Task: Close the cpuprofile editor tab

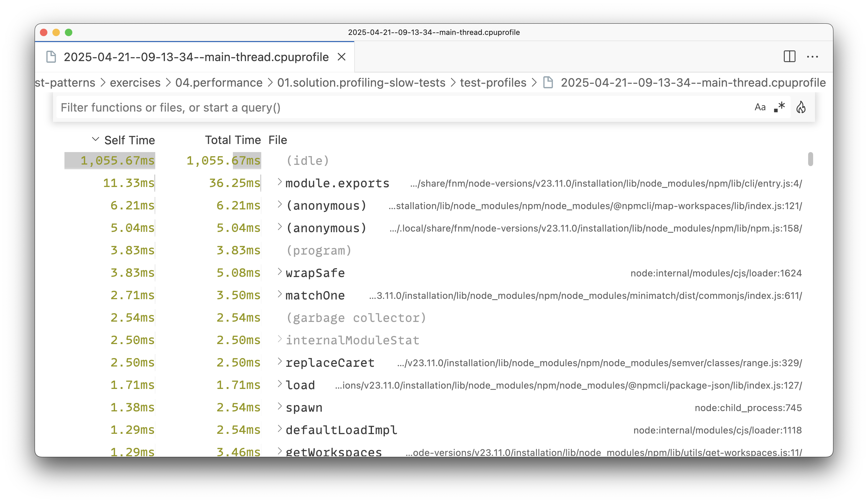Action: pos(341,57)
